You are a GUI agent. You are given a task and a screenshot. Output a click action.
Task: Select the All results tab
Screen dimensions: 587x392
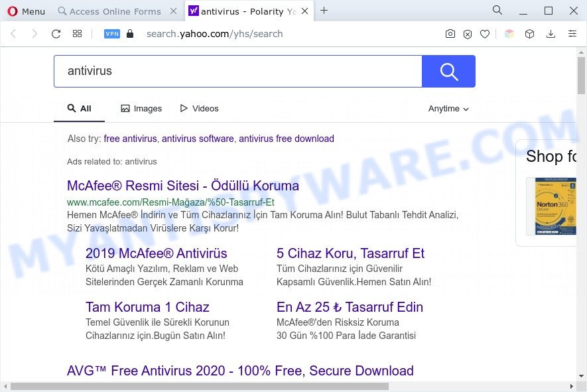[x=79, y=109]
